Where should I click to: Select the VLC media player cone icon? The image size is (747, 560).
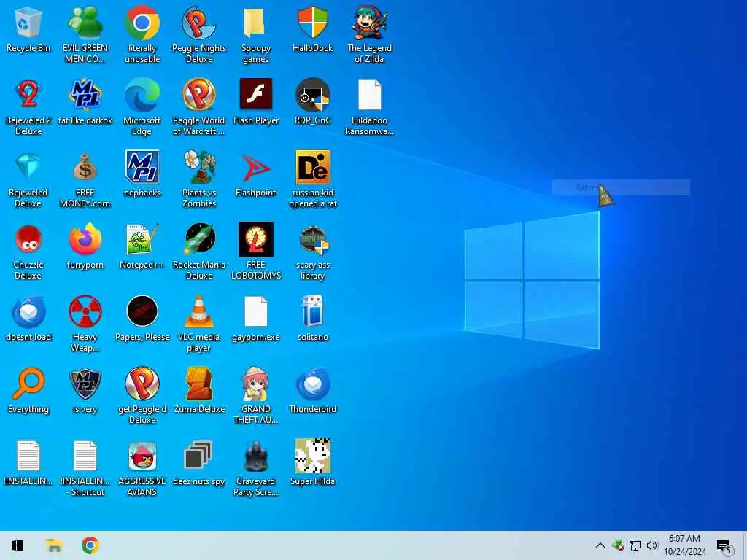tap(199, 311)
